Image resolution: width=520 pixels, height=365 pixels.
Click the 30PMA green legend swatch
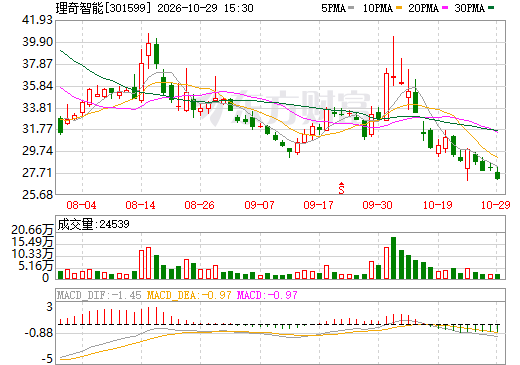491,8
